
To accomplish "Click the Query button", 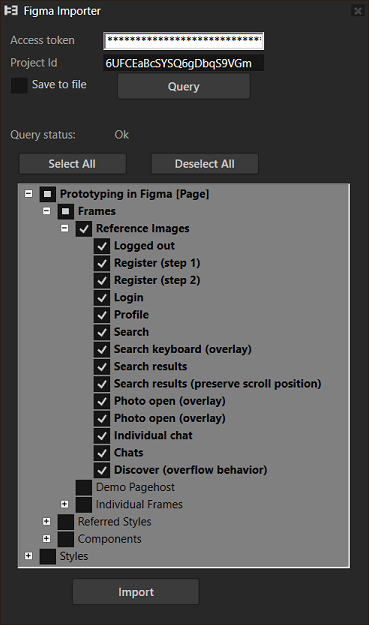I will [x=184, y=86].
